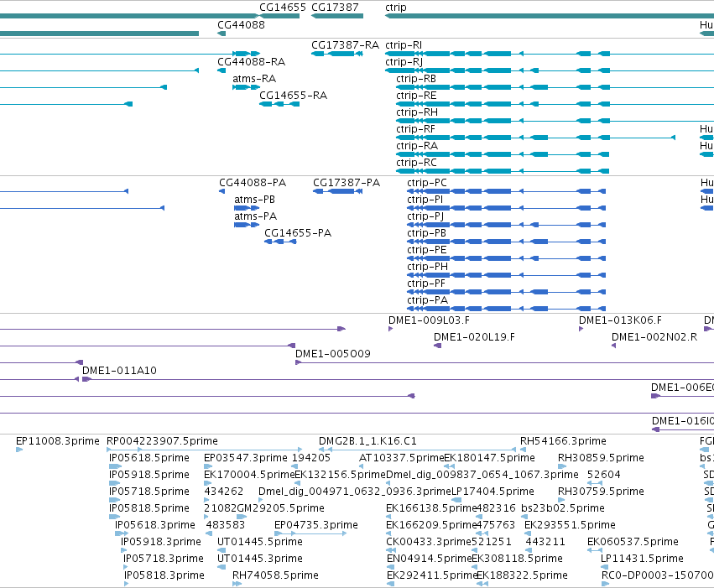Click the CG44088-RA transcript label

pyautogui.click(x=252, y=62)
